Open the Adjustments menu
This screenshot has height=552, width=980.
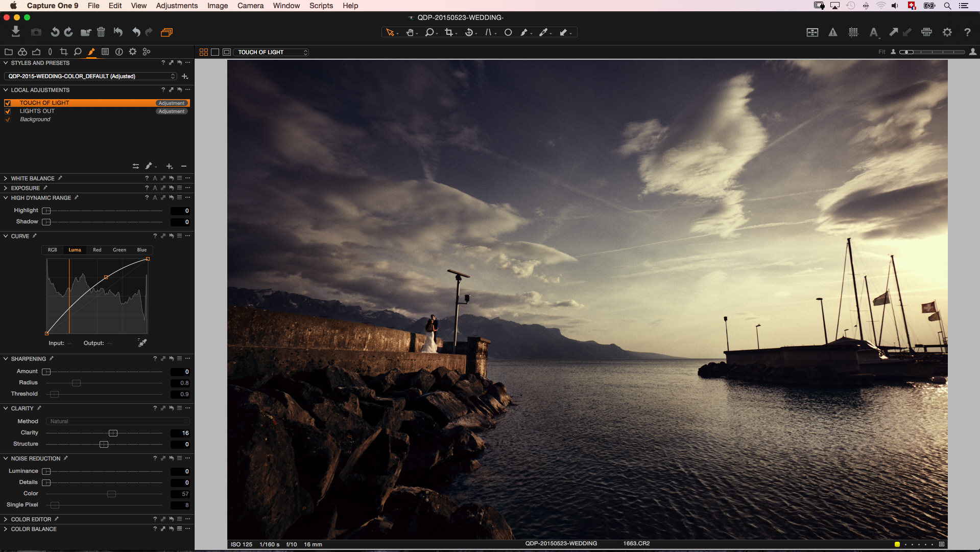[177, 6]
